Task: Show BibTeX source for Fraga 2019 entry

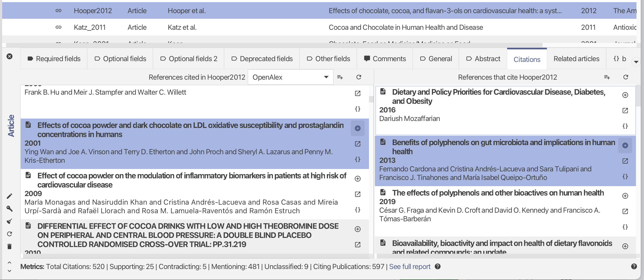Action: click(x=625, y=227)
